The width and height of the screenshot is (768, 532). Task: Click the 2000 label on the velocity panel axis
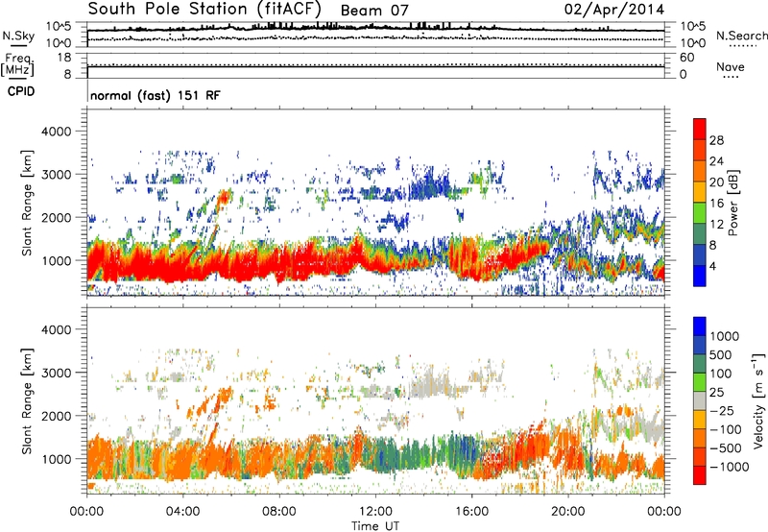57,416
